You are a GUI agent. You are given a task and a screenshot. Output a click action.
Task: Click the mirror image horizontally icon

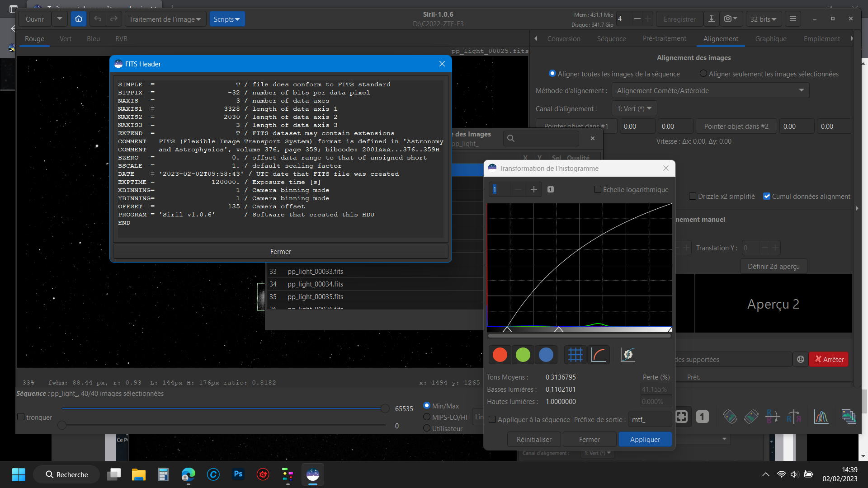(x=793, y=417)
